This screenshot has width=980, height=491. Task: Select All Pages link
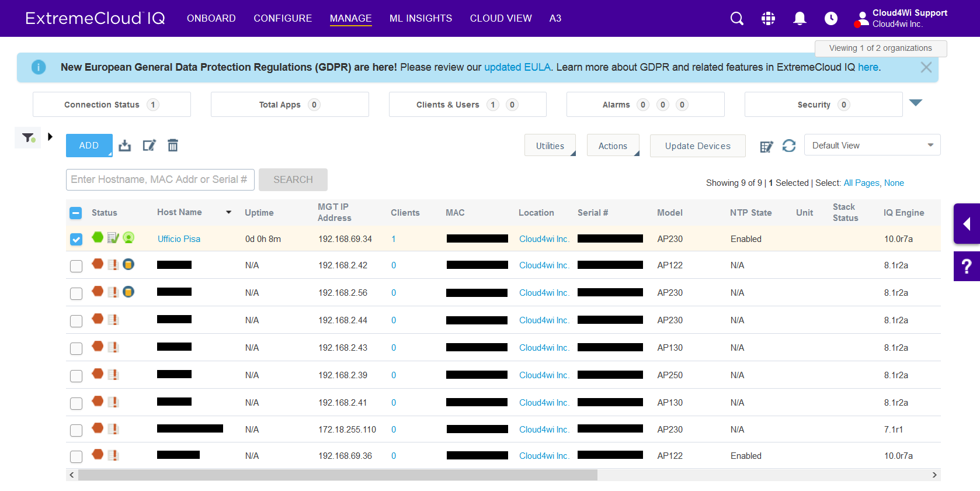click(861, 183)
